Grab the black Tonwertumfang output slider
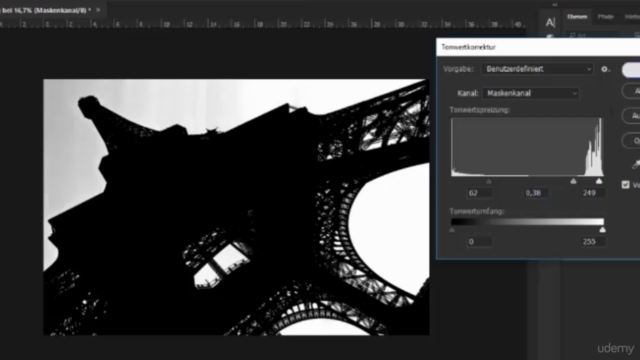The image size is (640, 360). tap(452, 230)
